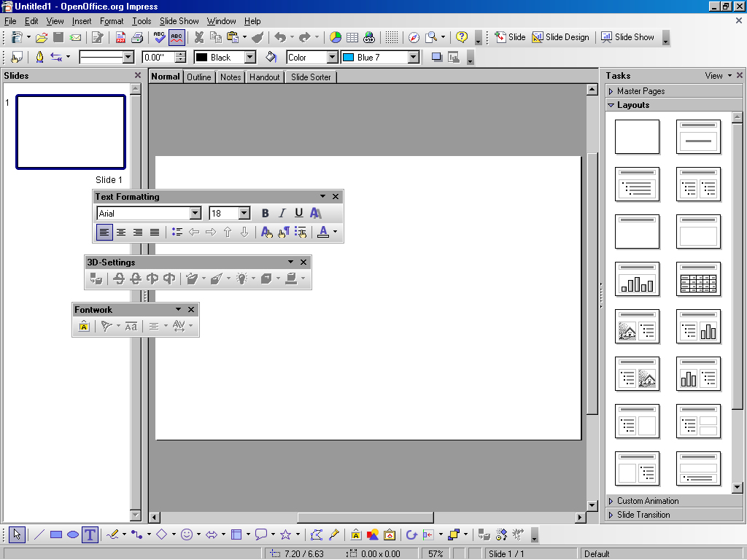Click the Spellcheck icon
This screenshot has height=560, width=747.
[159, 37]
